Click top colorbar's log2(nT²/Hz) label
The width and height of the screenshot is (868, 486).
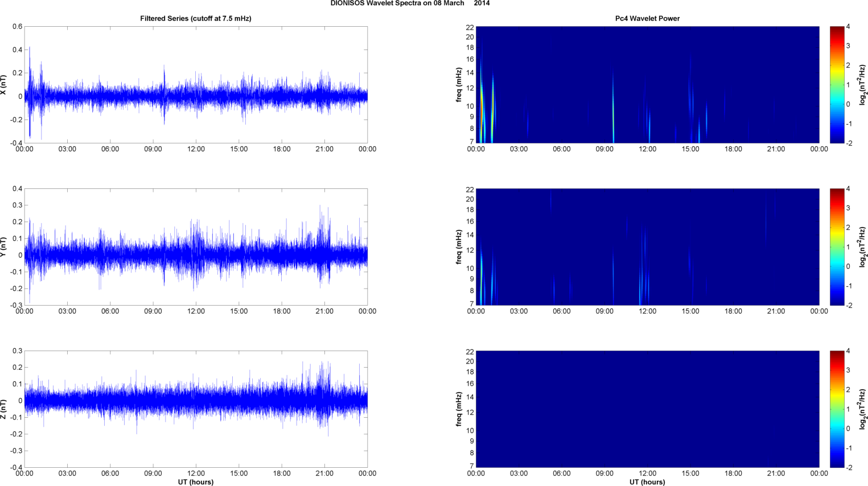tap(863, 85)
